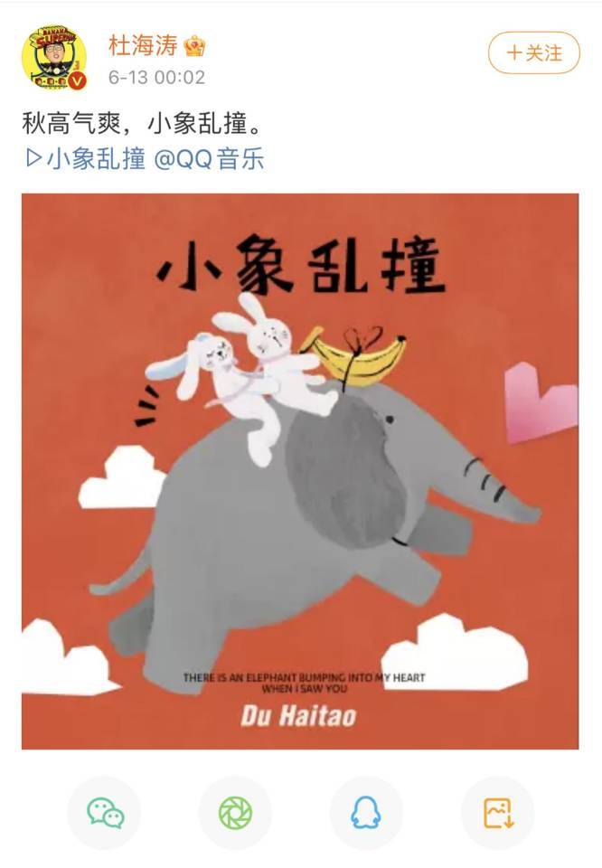Screen dimensions: 602x868
Task: Follow the user with +关注 button
Action: click(x=534, y=52)
